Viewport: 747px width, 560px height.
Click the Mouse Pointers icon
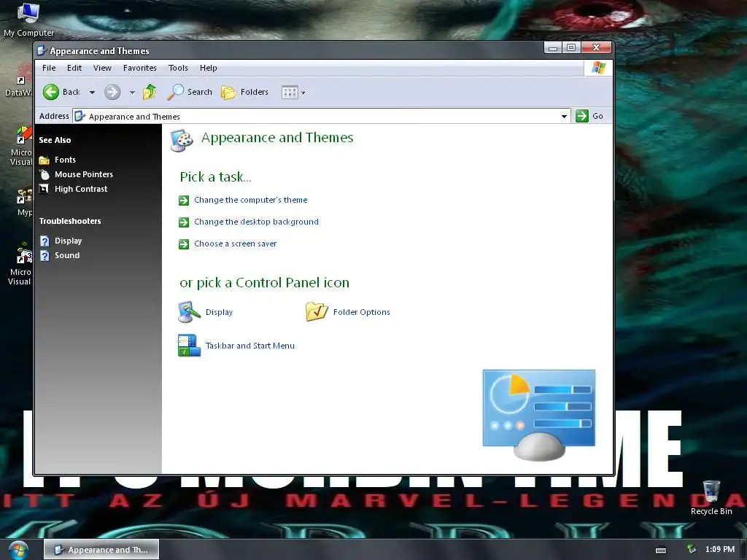(44, 174)
